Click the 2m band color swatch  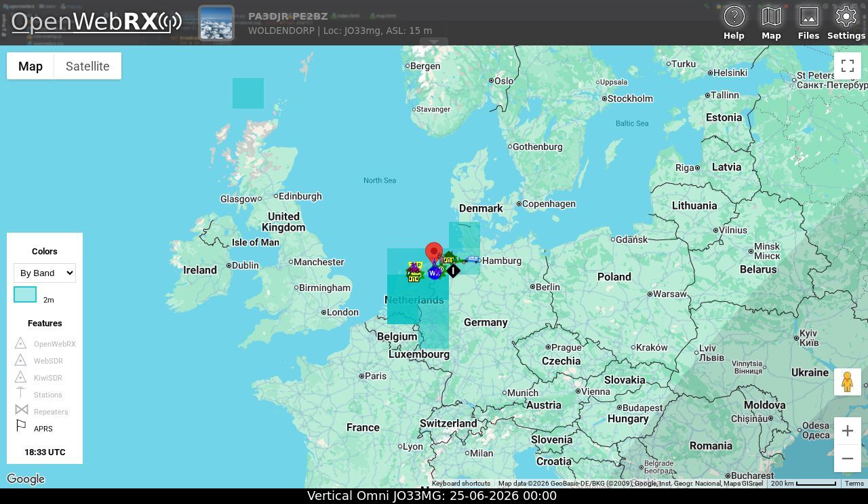25,294
